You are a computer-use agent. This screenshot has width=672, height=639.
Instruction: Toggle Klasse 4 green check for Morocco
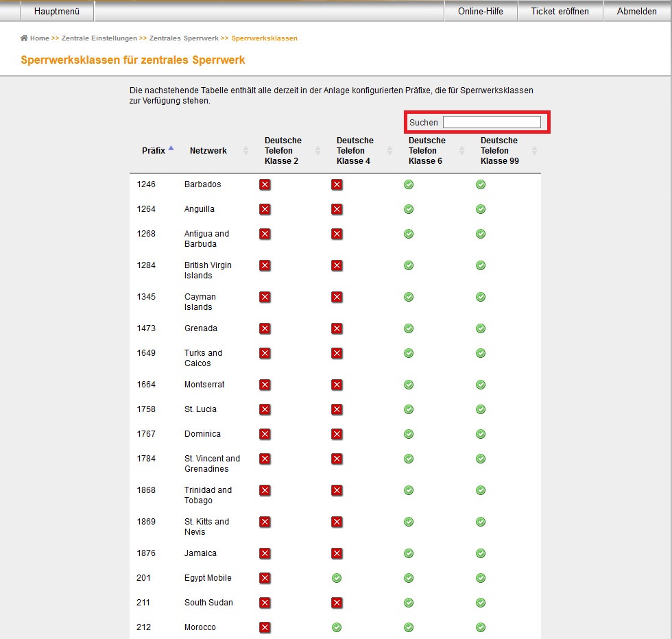(337, 628)
